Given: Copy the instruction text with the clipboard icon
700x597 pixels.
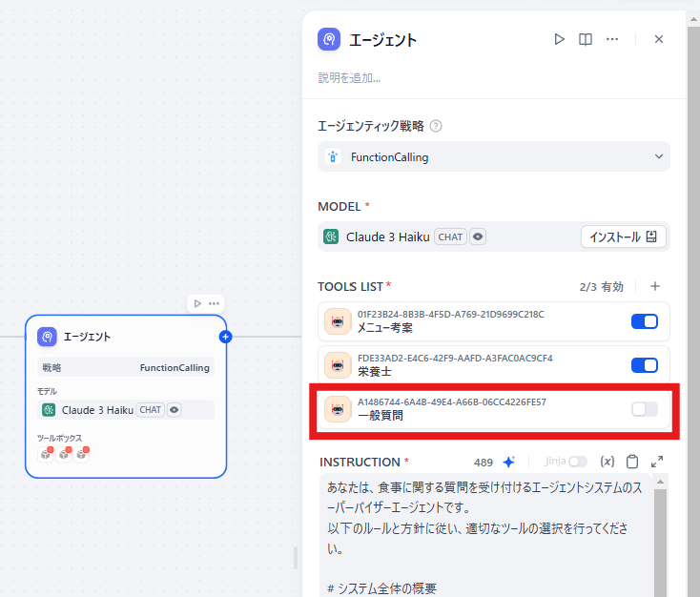Looking at the screenshot, I should (x=632, y=462).
